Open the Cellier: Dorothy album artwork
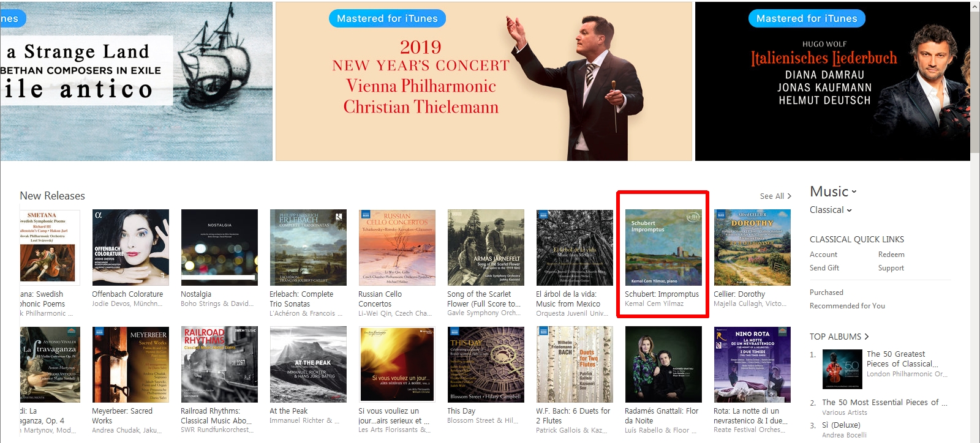Screen dimensions: 980x443 (752, 247)
